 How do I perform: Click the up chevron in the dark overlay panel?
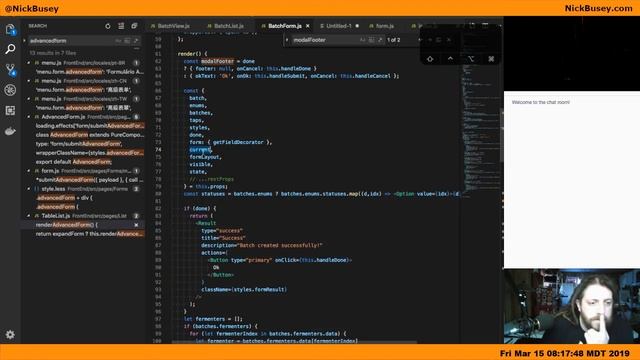tap(450, 59)
